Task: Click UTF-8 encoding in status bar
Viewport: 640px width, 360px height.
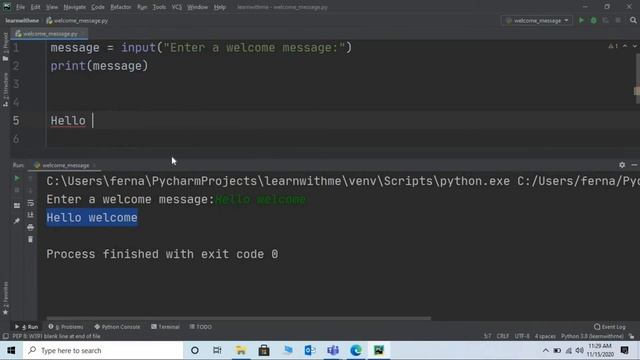Action: (522, 336)
